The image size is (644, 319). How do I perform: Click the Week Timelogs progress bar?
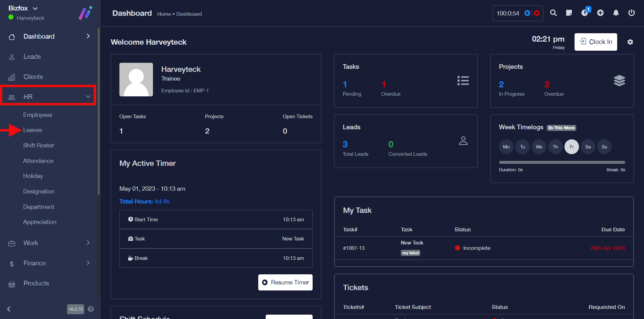pyautogui.click(x=562, y=163)
